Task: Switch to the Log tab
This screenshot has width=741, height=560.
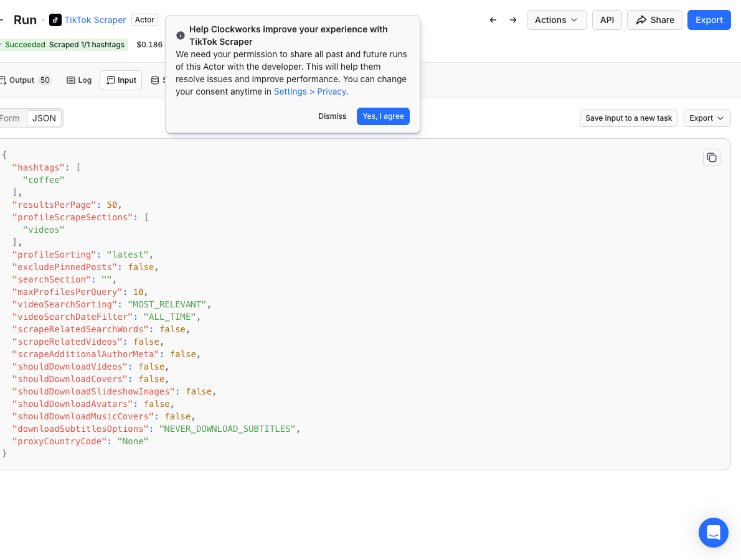Action: point(79,80)
